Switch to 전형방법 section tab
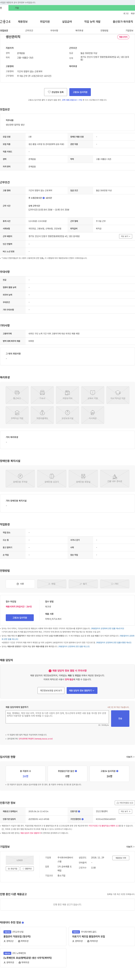The height and width of the screenshot is (980, 135). [104, 30]
